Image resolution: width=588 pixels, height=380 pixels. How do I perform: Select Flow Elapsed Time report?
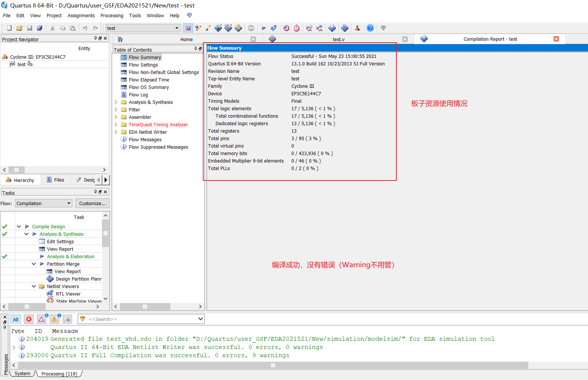[x=149, y=80]
